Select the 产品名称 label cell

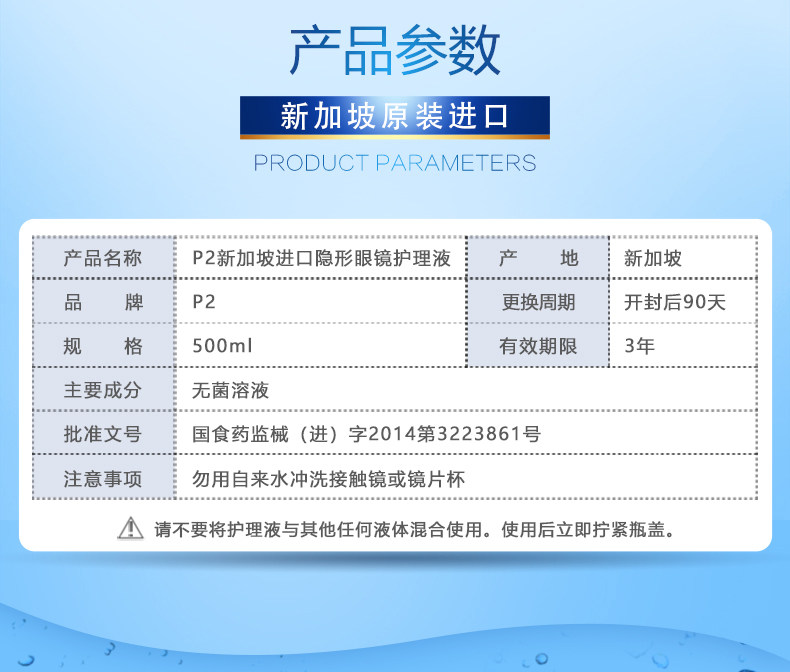[103, 257]
